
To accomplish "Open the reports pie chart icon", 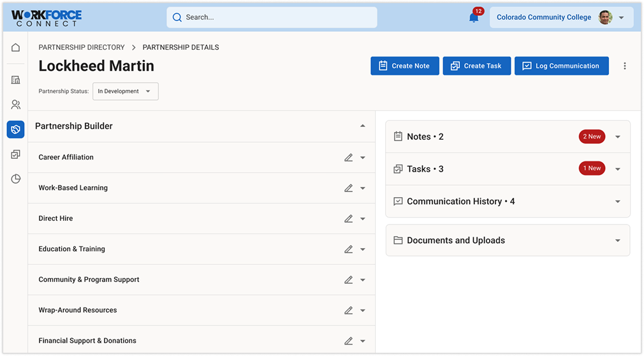I will [x=15, y=179].
